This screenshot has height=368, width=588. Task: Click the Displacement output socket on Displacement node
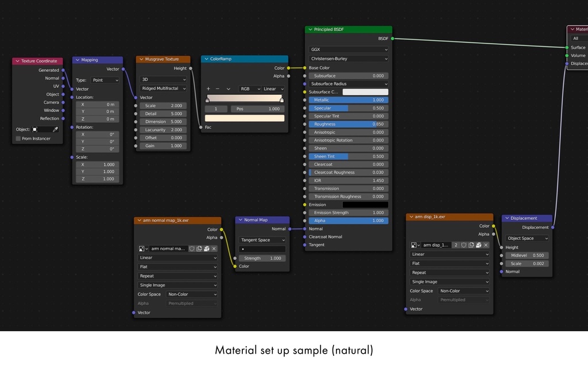click(553, 227)
